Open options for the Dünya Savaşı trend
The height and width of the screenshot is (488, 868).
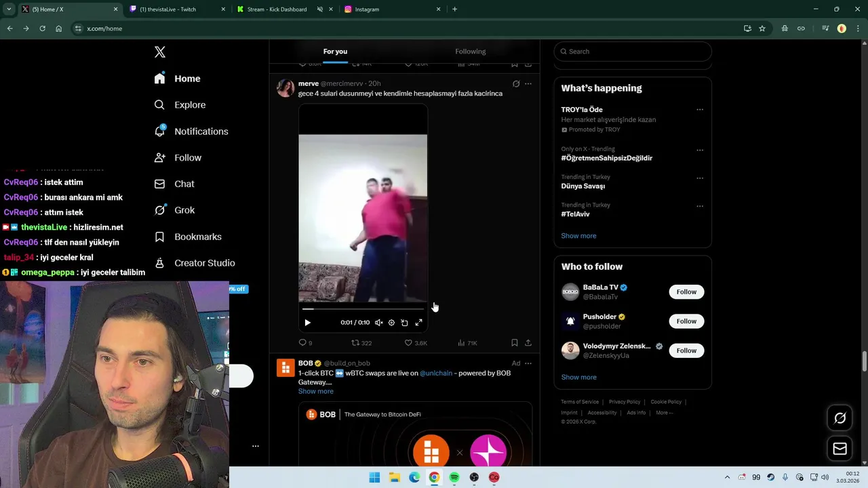pos(700,178)
